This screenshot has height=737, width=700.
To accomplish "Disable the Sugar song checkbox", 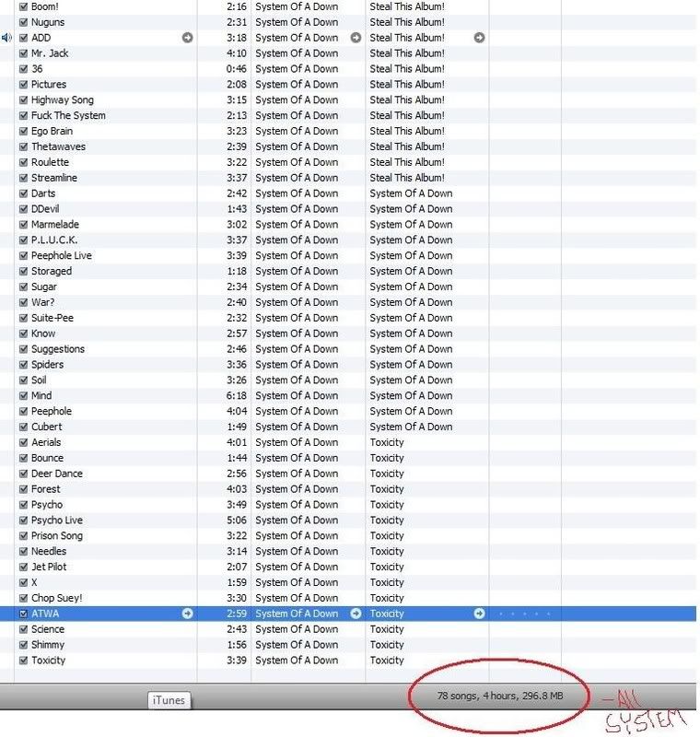I will pyautogui.click(x=23, y=287).
